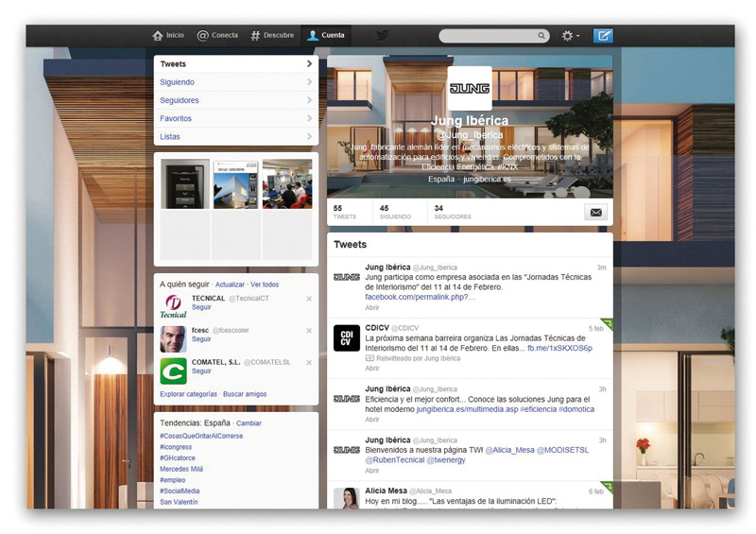Open trend San Valentín
The width and height of the screenshot is (756, 534).
179,502
